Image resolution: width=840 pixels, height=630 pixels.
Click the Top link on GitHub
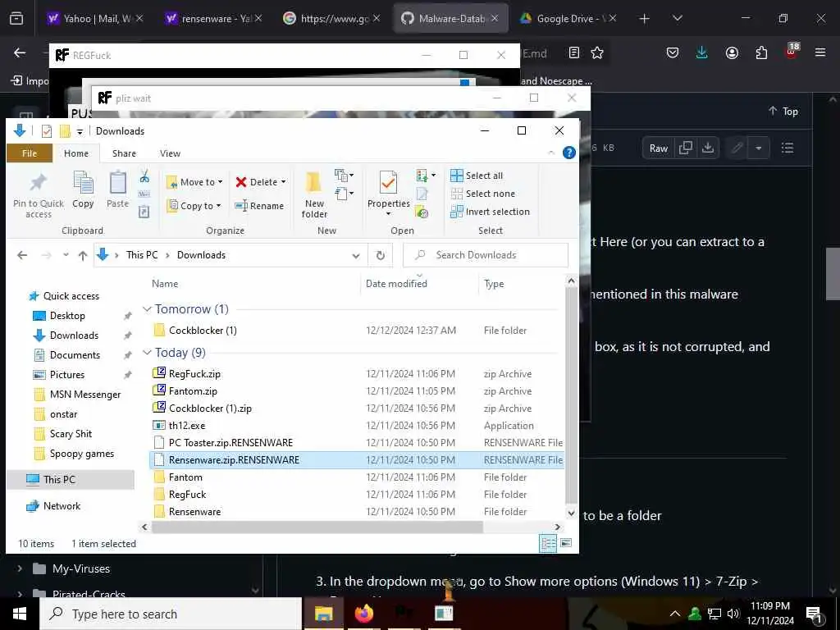tap(783, 112)
